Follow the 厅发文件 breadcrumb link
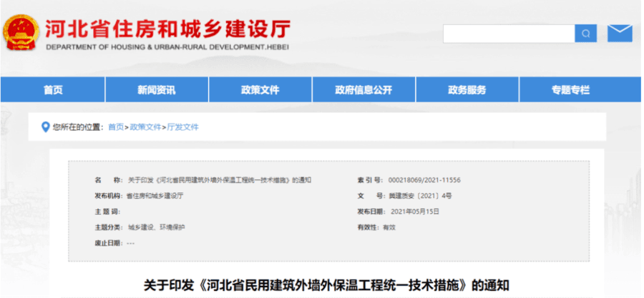 [x=182, y=127]
